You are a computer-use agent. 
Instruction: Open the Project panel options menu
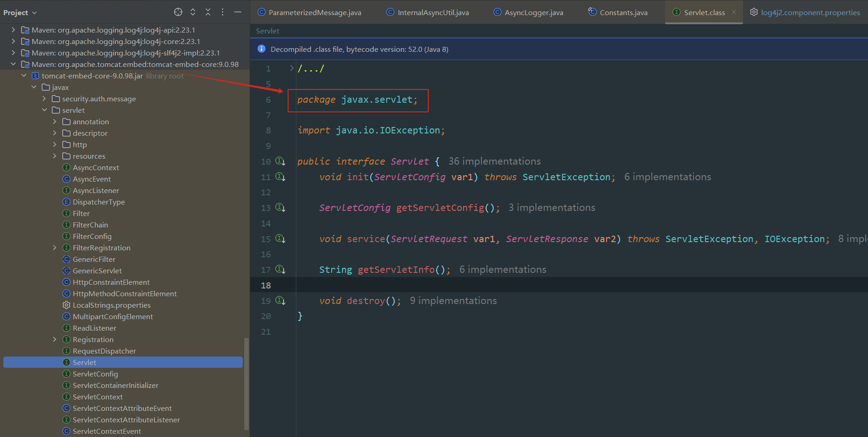click(x=223, y=12)
